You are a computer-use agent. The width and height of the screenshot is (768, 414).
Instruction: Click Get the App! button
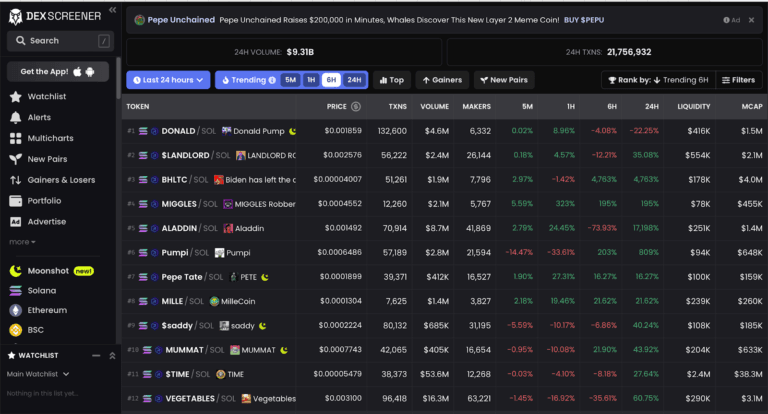[58, 72]
